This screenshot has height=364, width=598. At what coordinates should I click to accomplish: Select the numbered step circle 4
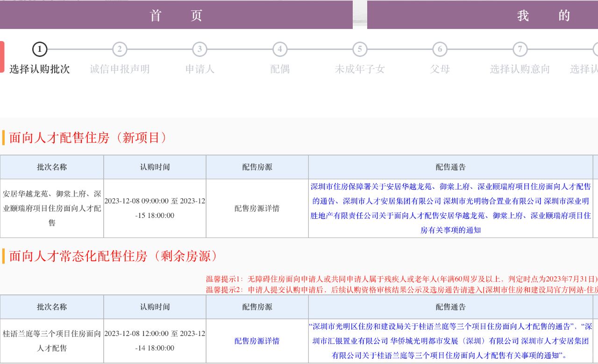pos(280,49)
